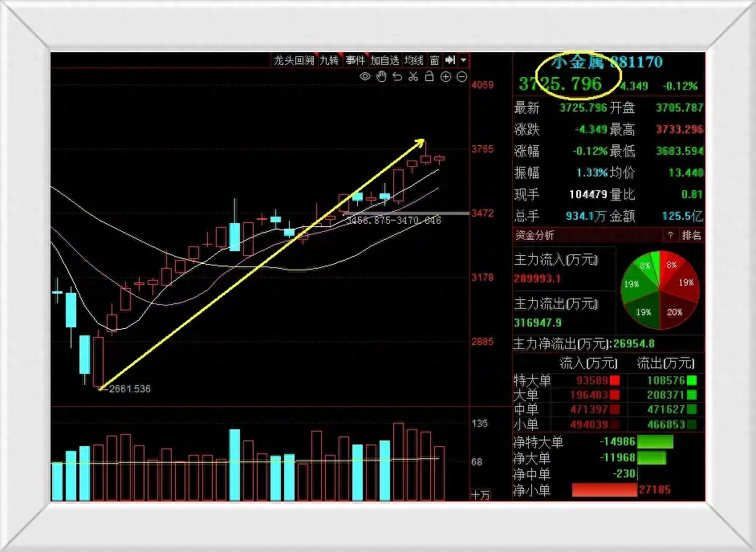Viewport: 756px width, 552px height.
Task: Toggle the padlock lock icon
Action: coord(429,77)
